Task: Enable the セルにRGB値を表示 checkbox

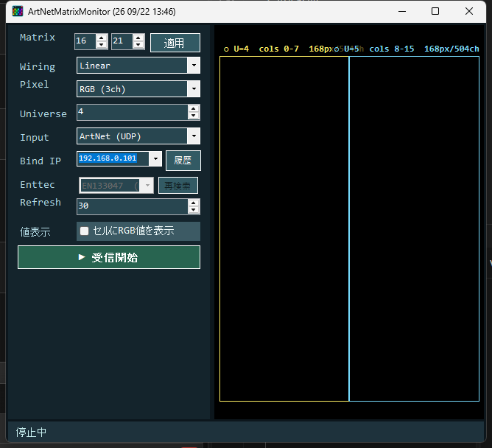Action: [x=85, y=231]
